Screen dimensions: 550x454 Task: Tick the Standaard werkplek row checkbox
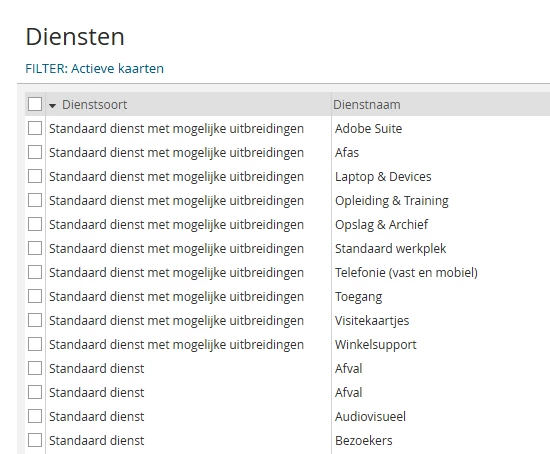coord(35,248)
